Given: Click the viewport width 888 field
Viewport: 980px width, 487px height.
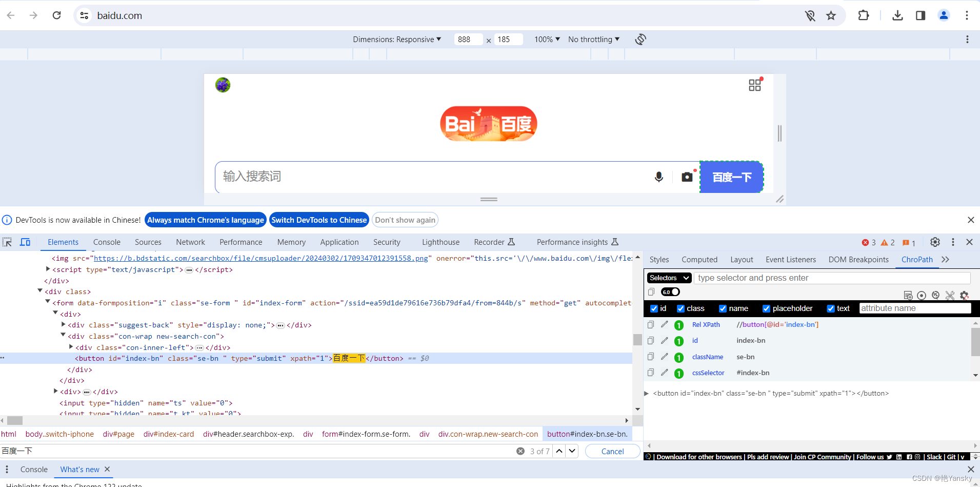Looking at the screenshot, I should pyautogui.click(x=468, y=40).
